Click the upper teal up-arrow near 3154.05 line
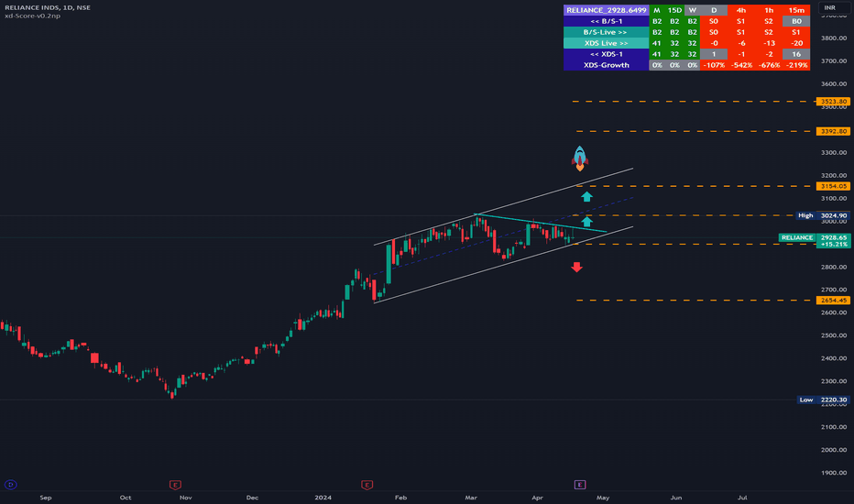This screenshot has width=854, height=504. [x=586, y=197]
